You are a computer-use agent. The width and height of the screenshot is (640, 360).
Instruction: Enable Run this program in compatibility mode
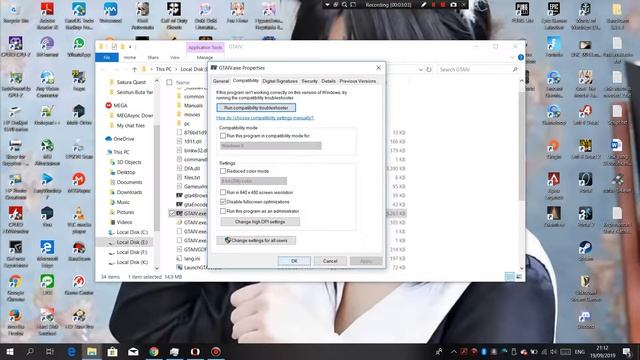pyautogui.click(x=223, y=136)
